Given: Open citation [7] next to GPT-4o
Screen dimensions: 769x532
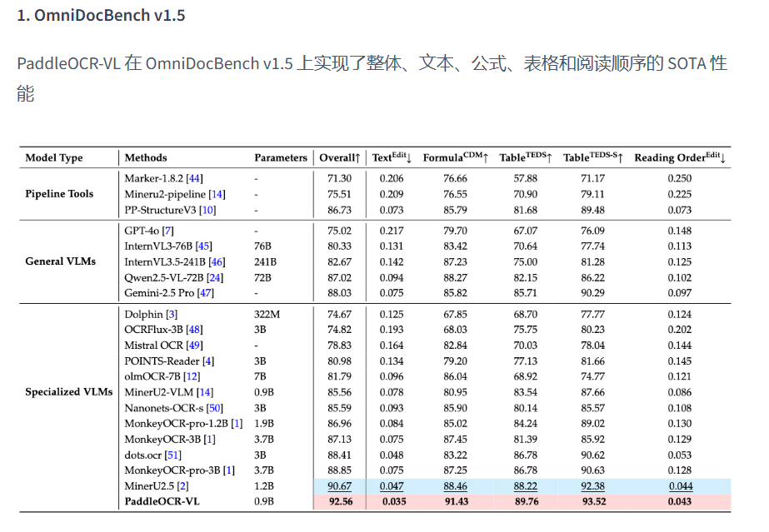Looking at the screenshot, I should click(x=167, y=231).
